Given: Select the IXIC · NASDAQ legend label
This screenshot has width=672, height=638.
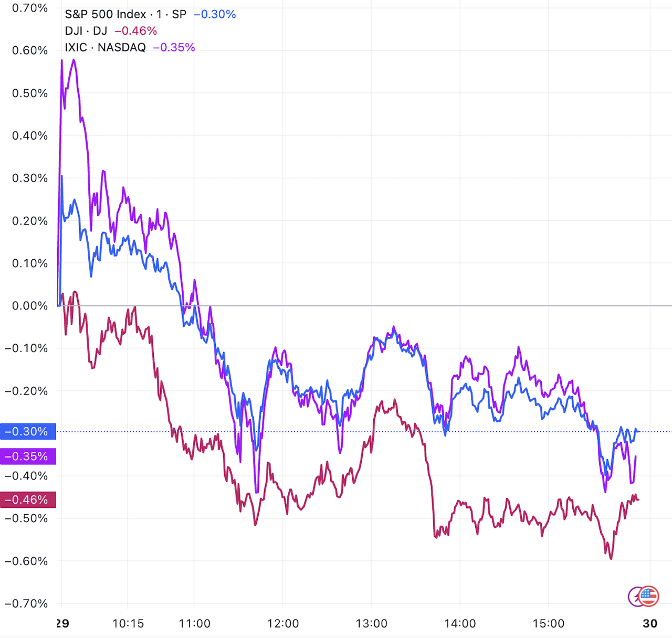Looking at the screenshot, I should pyautogui.click(x=105, y=47).
